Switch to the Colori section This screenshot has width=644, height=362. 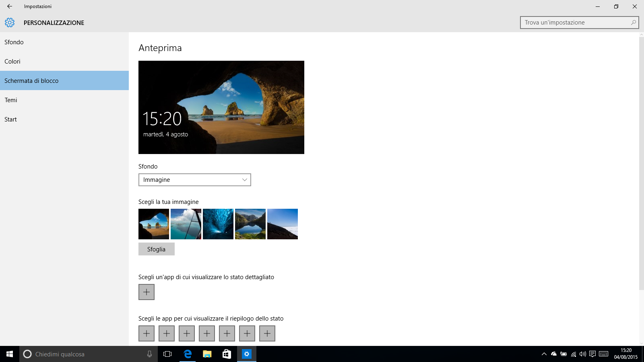tap(12, 61)
